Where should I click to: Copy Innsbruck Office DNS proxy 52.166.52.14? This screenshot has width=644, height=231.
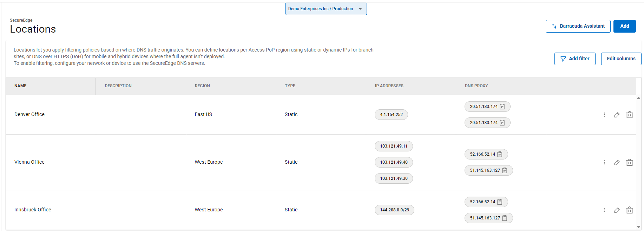[500, 202]
